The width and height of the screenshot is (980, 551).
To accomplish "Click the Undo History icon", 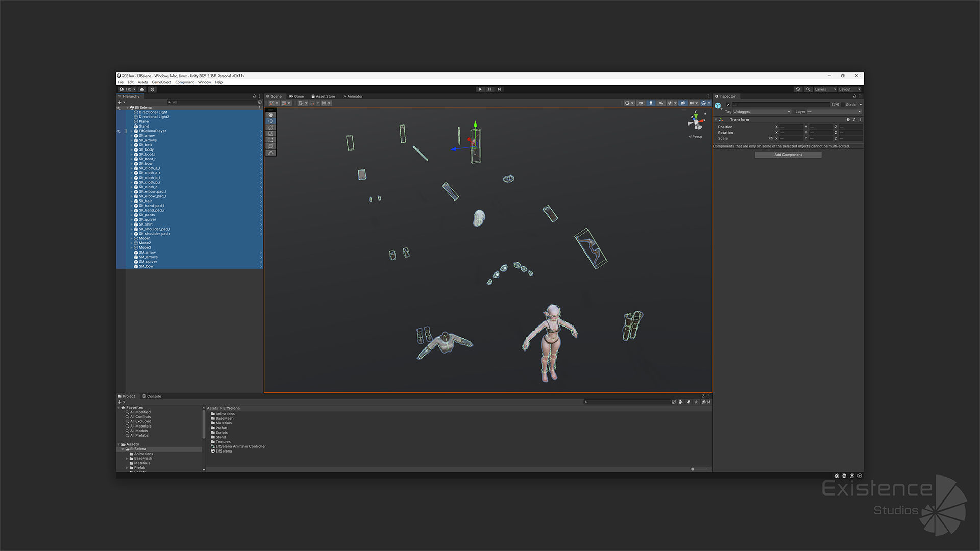I will 798,89.
